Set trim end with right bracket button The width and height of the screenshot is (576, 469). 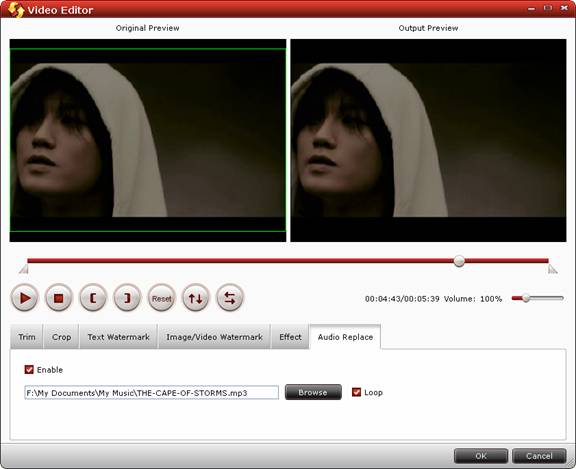(x=127, y=298)
